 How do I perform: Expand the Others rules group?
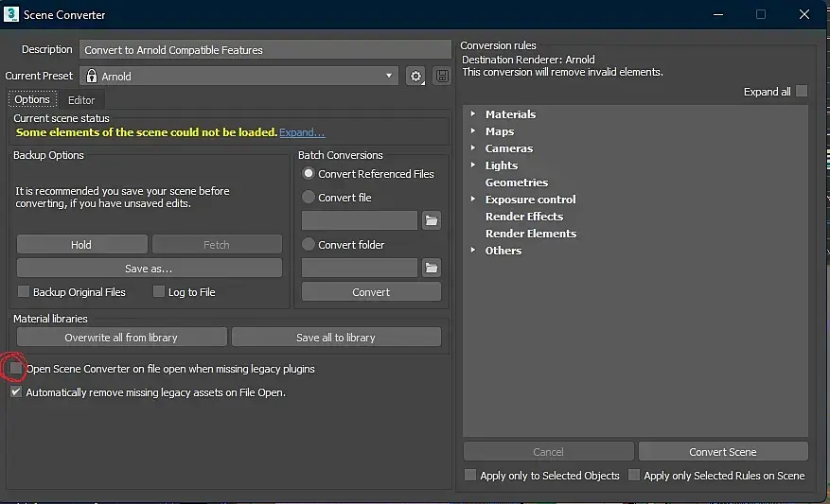[472, 251]
